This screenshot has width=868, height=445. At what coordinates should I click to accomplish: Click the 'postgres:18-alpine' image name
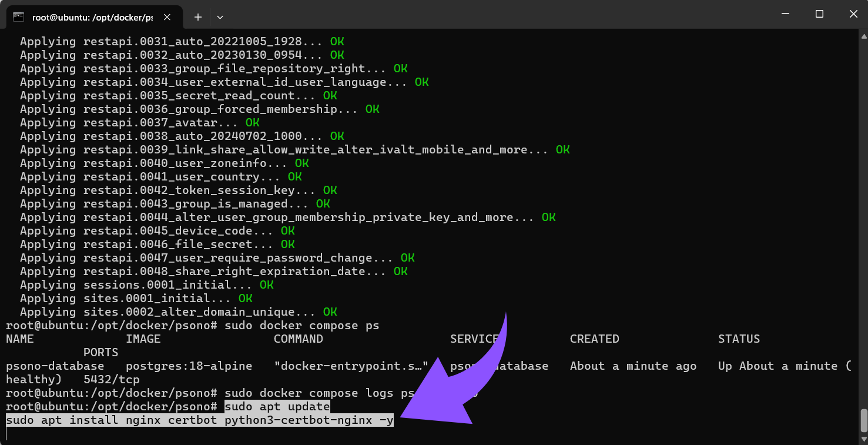tap(189, 366)
